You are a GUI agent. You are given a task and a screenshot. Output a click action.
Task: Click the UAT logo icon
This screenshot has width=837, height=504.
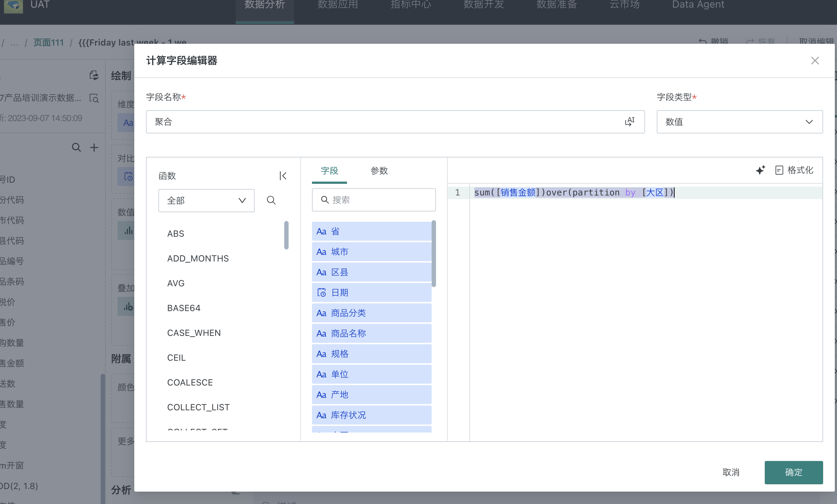[13, 6]
